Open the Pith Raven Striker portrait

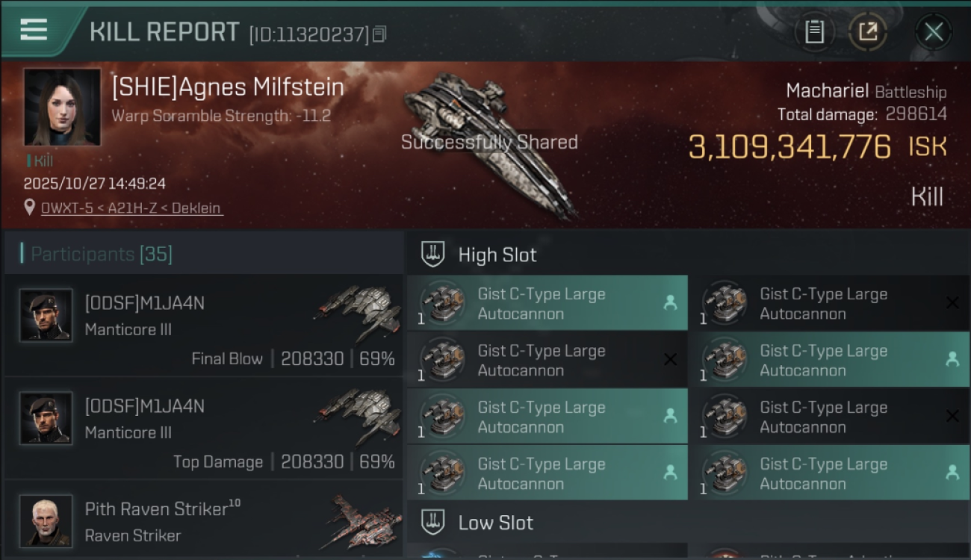point(46,520)
